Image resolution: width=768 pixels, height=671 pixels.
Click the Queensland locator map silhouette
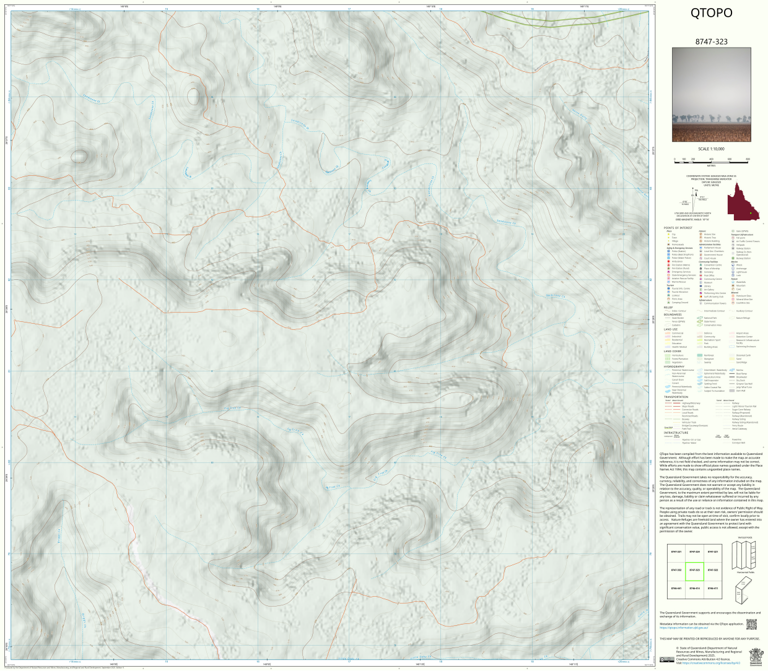tap(743, 202)
